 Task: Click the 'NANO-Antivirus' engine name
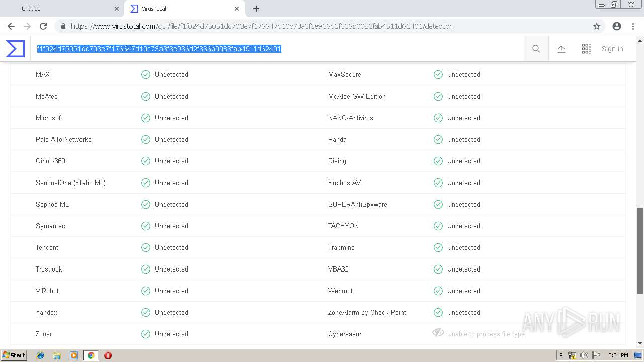(351, 118)
